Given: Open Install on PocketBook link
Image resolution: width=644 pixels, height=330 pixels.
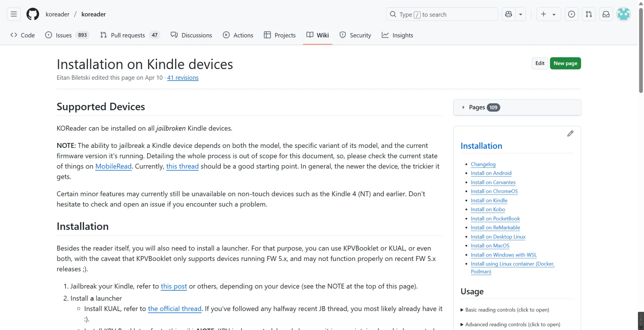Looking at the screenshot, I should [495, 218].
